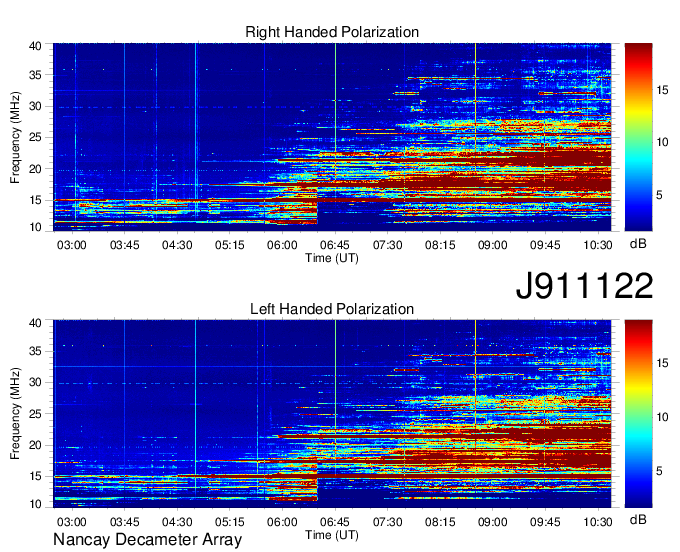
Task: Click the Left Handed plot's "04:30" time tick
Action: tap(177, 522)
